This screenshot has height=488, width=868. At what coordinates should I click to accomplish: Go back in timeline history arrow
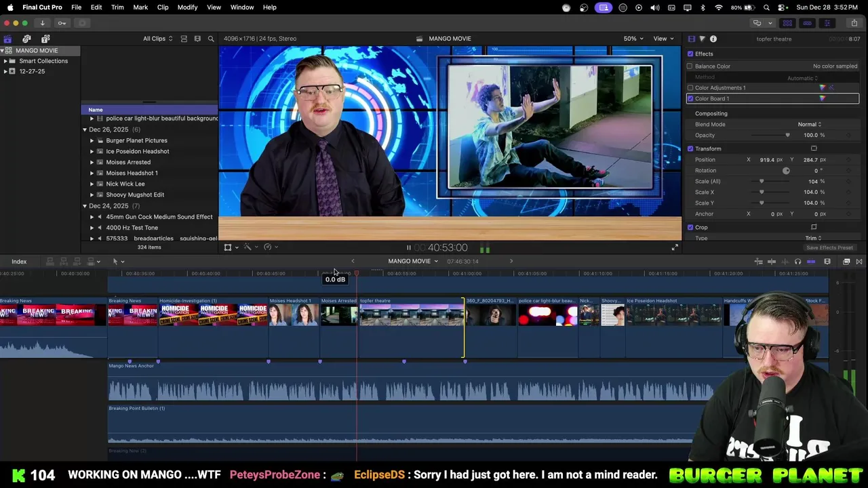click(x=353, y=261)
